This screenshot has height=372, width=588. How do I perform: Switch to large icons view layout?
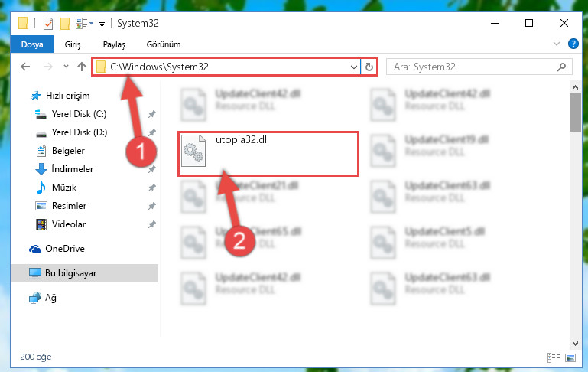pyautogui.click(x=570, y=357)
